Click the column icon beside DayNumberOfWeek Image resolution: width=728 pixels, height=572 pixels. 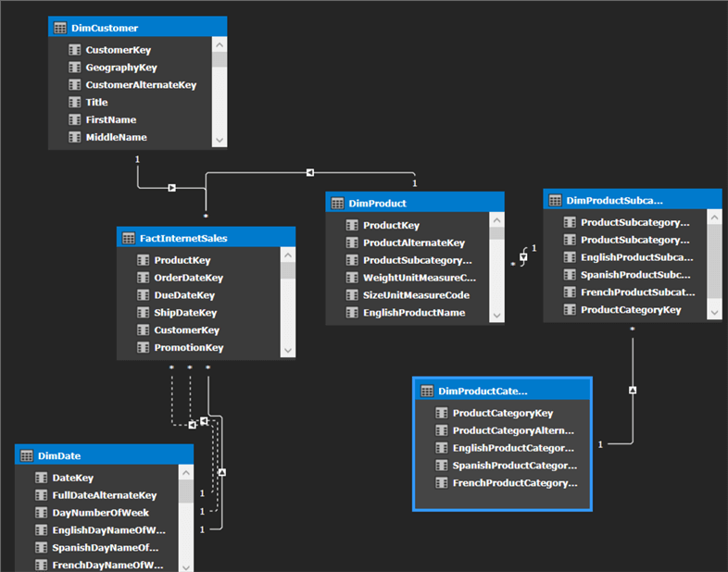42,513
